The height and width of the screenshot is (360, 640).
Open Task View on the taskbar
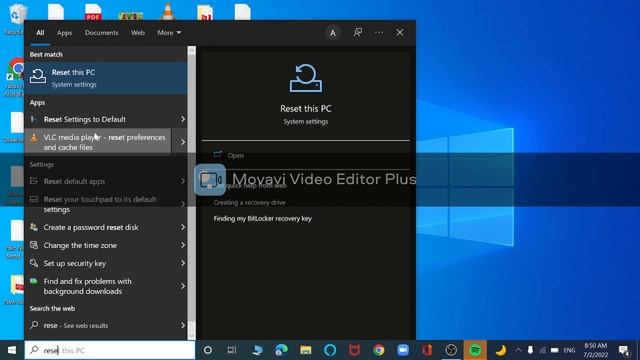tap(232, 350)
